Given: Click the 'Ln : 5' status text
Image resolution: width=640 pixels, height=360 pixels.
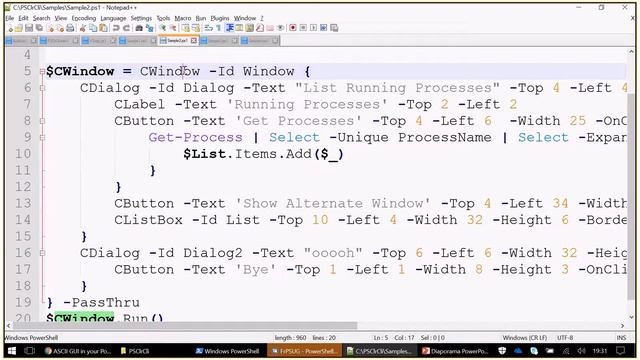Looking at the screenshot, I should click(x=380, y=338).
